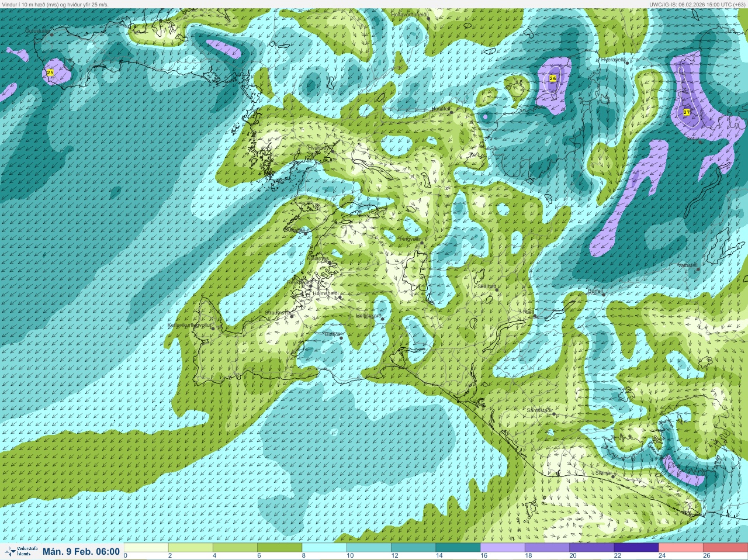The width and height of the screenshot is (748, 560).
Task: Click the 'UWC/IG-IS: 06.02.2026 15:00 UTC' model run text
Action: tap(697, 4)
